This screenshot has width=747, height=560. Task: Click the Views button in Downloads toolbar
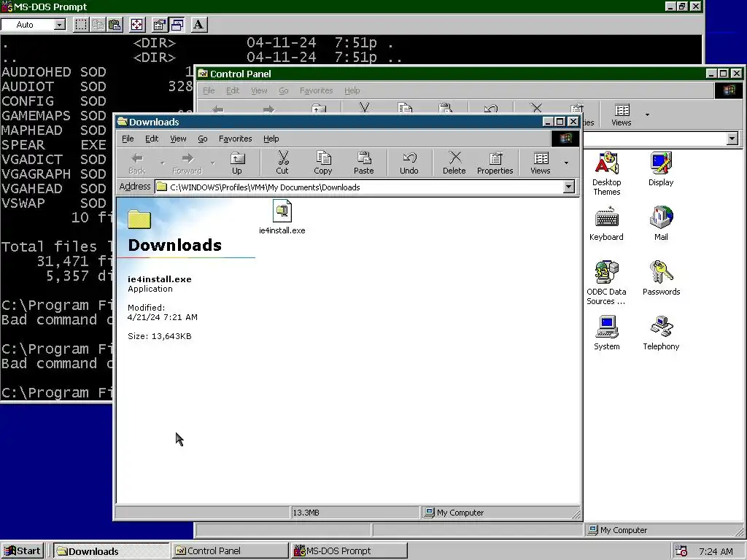(x=541, y=163)
